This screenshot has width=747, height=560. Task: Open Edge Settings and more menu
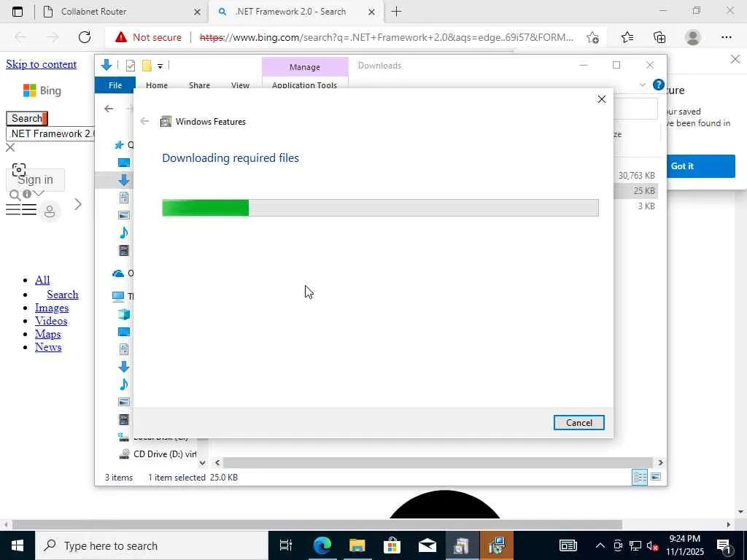pos(726,37)
